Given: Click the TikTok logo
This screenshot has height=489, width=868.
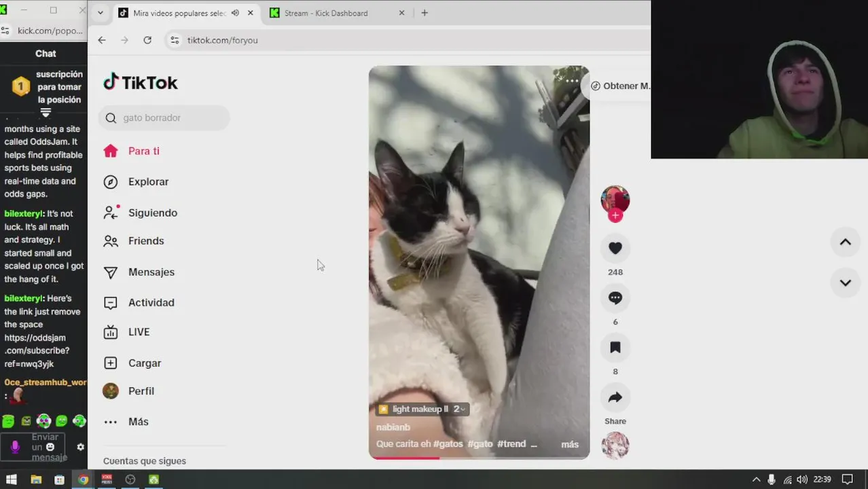Looking at the screenshot, I should click(x=141, y=82).
